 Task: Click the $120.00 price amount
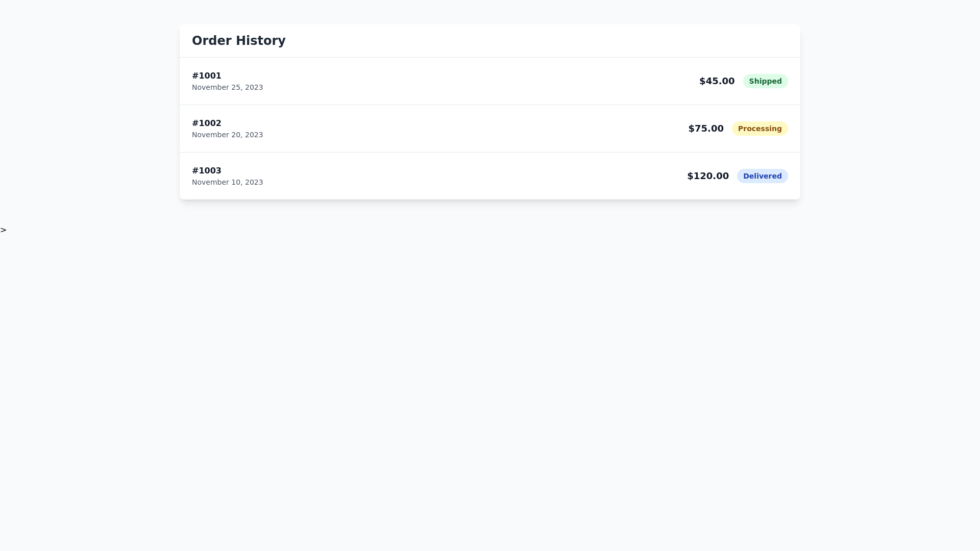pyautogui.click(x=707, y=176)
